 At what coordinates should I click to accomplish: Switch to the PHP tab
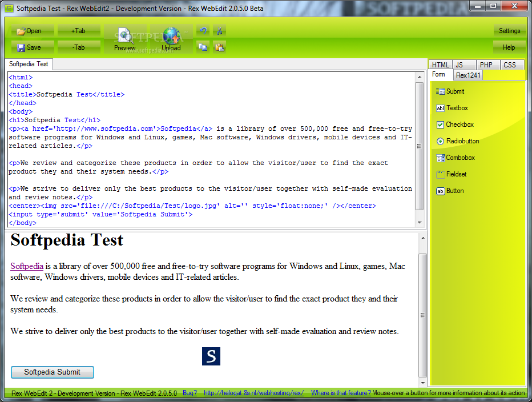[x=488, y=65]
